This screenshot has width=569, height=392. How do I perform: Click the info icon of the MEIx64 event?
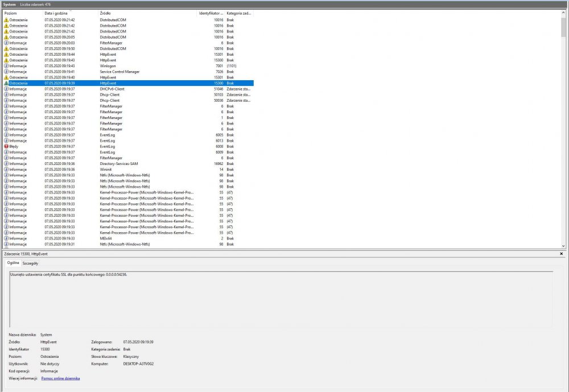(x=6, y=238)
